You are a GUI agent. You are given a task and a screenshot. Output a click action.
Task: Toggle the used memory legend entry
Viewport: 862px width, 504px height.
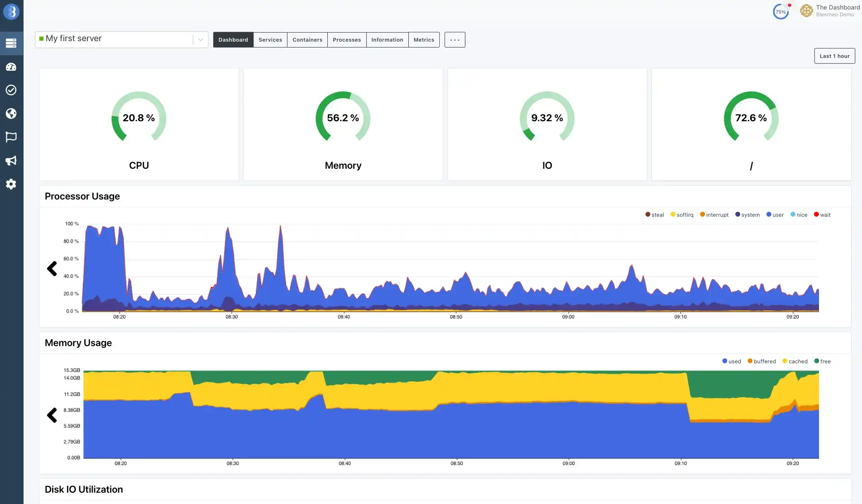coord(732,361)
